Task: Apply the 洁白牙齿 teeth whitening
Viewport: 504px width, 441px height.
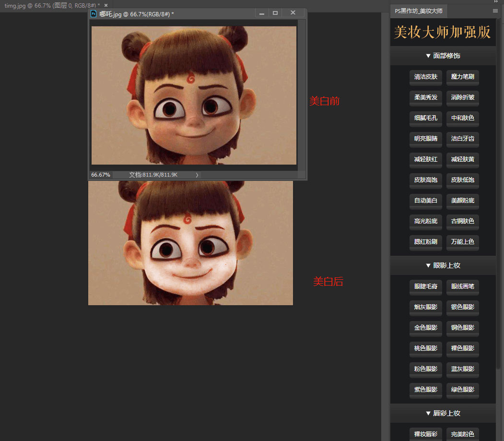Action: (462, 139)
